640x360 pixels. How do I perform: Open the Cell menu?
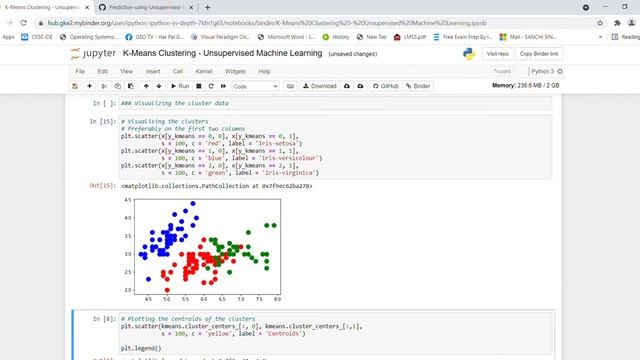(178, 71)
